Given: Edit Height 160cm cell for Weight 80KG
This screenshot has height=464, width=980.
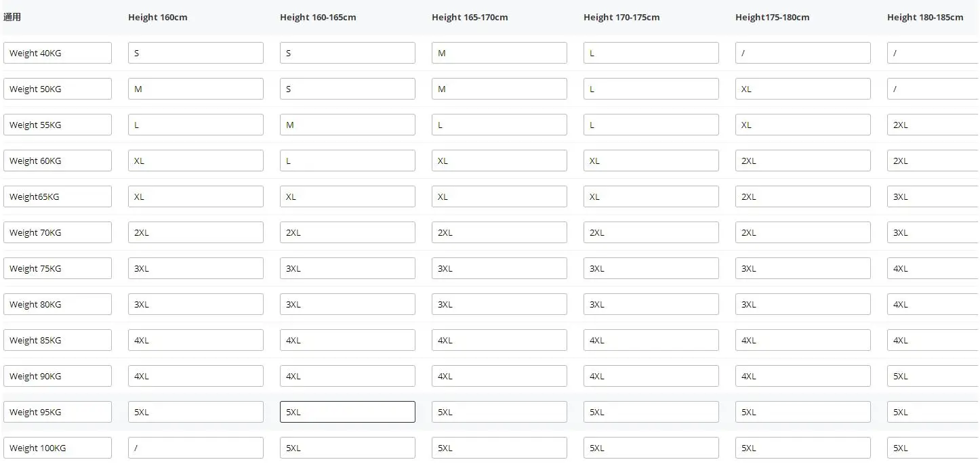Looking at the screenshot, I should [x=195, y=304].
